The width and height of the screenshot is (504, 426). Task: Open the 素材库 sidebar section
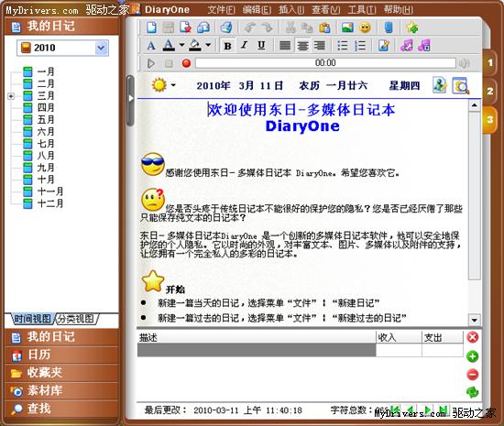coord(61,390)
